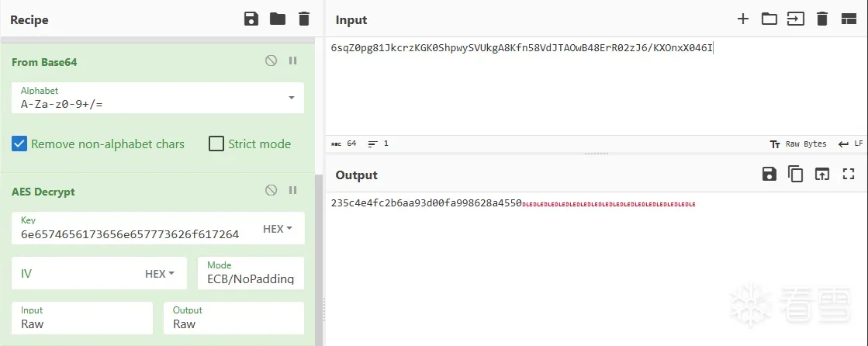Clear the recipe with trash icon
Screen dimensions: 868x346
pos(304,19)
